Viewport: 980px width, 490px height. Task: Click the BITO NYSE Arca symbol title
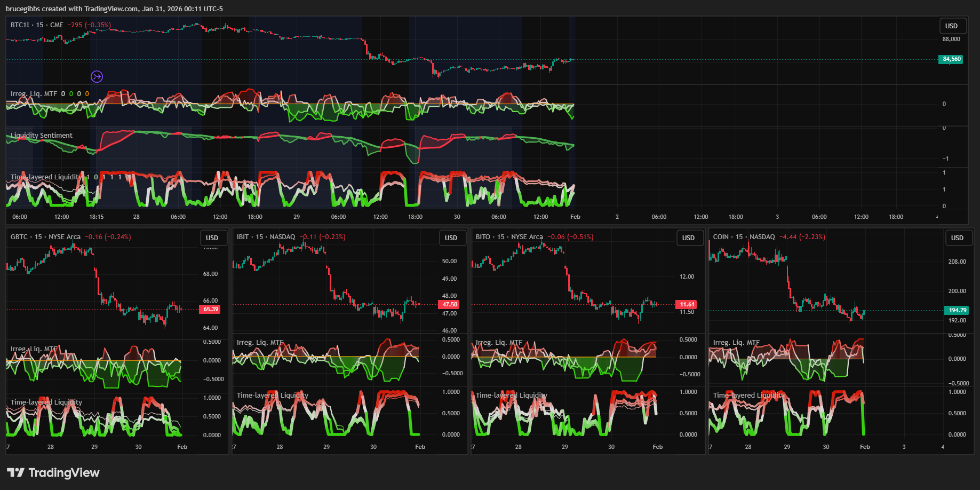click(x=509, y=237)
